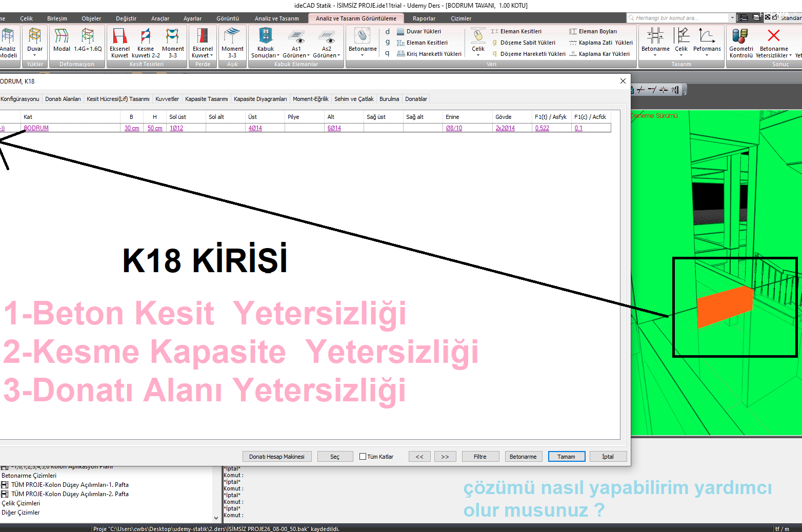Open Peformans analysis tool
This screenshot has height=532, width=802.
click(707, 42)
